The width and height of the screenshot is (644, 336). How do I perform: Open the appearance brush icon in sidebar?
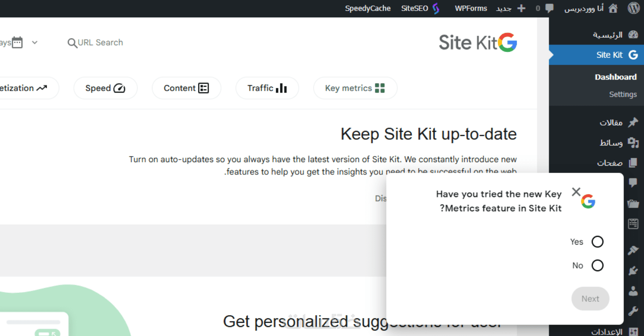click(x=633, y=250)
